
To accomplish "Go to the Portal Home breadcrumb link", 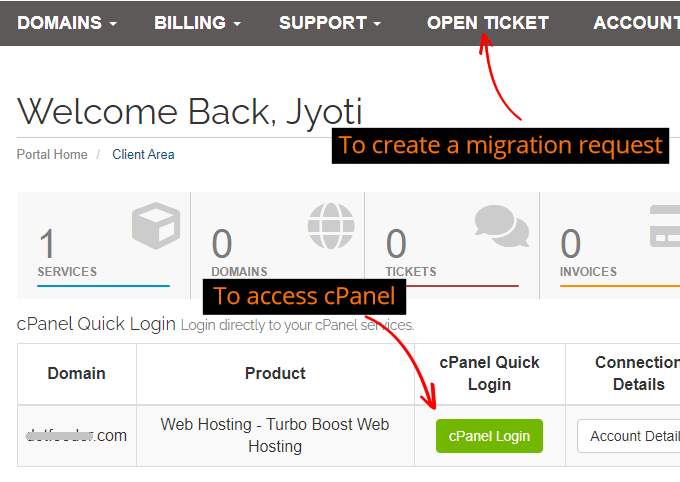I will 52,154.
